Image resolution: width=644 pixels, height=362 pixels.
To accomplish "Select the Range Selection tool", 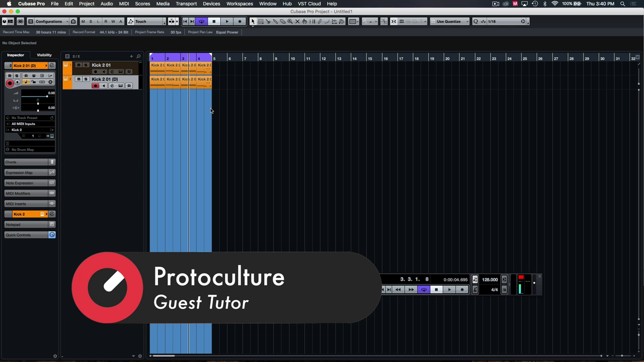I will pos(261,22).
